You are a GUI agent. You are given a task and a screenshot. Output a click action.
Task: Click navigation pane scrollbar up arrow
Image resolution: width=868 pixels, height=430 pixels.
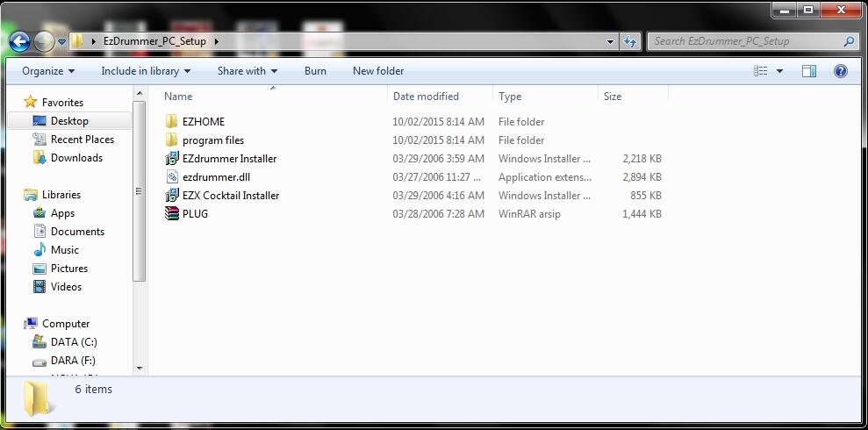(139, 94)
